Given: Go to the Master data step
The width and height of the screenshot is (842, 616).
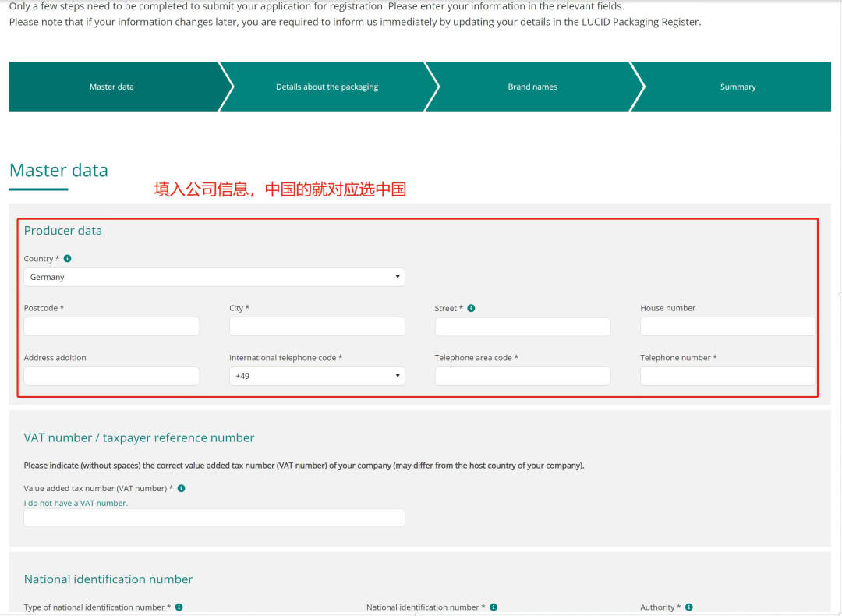Looking at the screenshot, I should (x=111, y=87).
